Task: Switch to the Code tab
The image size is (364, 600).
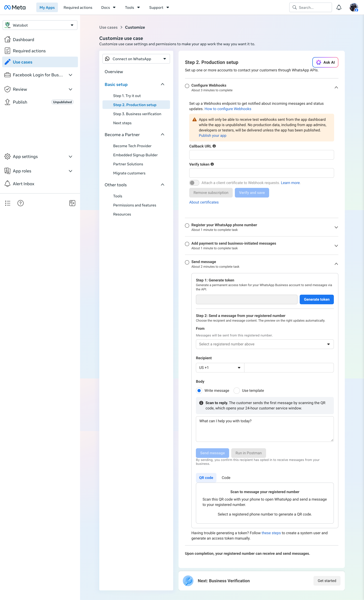Action: (226, 477)
